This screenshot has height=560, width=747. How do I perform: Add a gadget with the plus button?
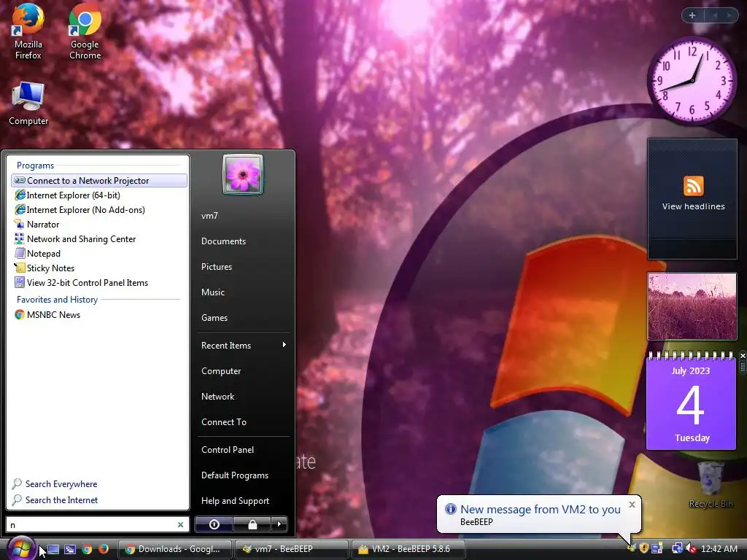click(692, 15)
